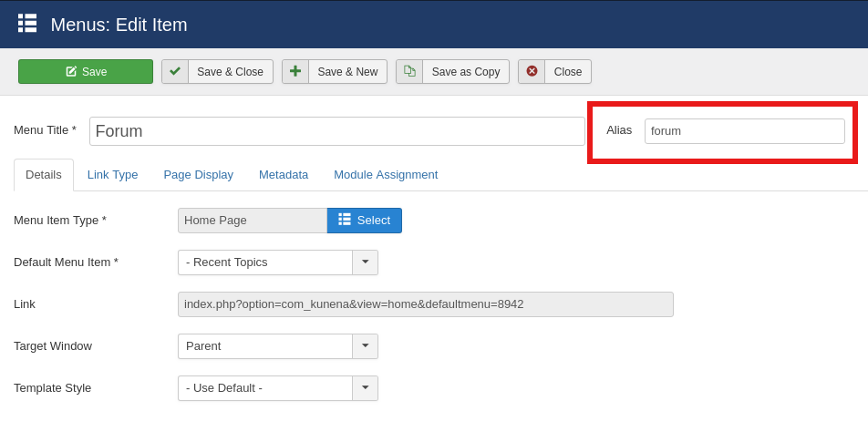868x432 pixels.
Task: Click the Alias input field
Action: (744, 131)
